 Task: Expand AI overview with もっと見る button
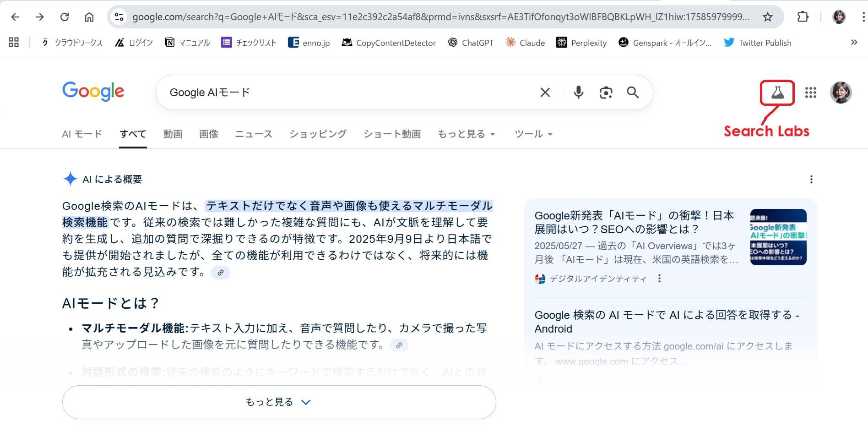click(279, 402)
